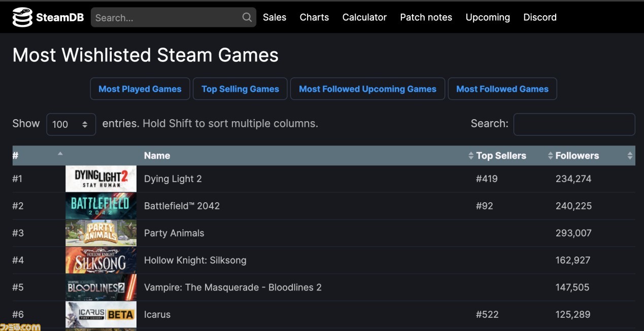This screenshot has height=331, width=644.
Task: Go to the Calculator page
Action: coord(364,17)
